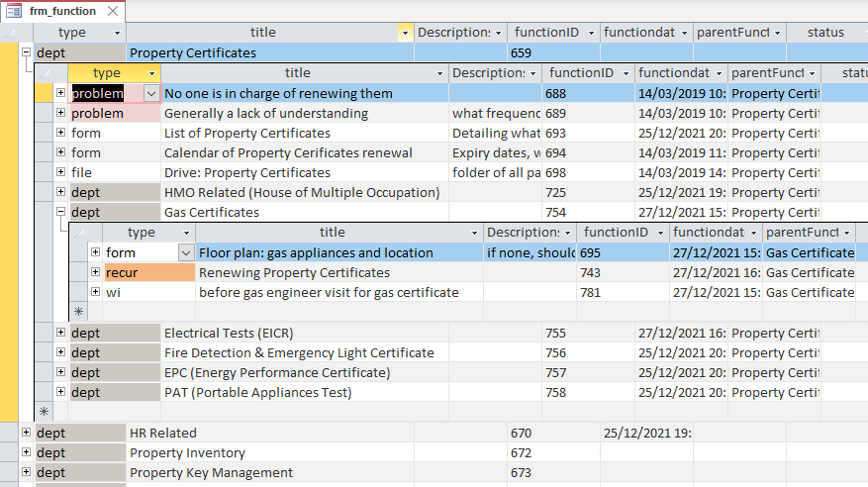Expand 'Calendar of Property Cerificates renewal' row
The width and height of the screenshot is (868, 487).
61,152
